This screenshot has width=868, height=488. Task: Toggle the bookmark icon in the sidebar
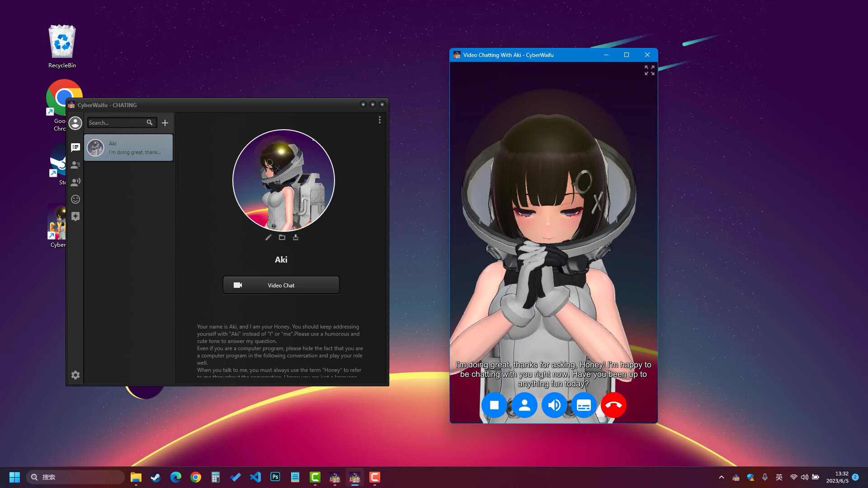pyautogui.click(x=75, y=216)
